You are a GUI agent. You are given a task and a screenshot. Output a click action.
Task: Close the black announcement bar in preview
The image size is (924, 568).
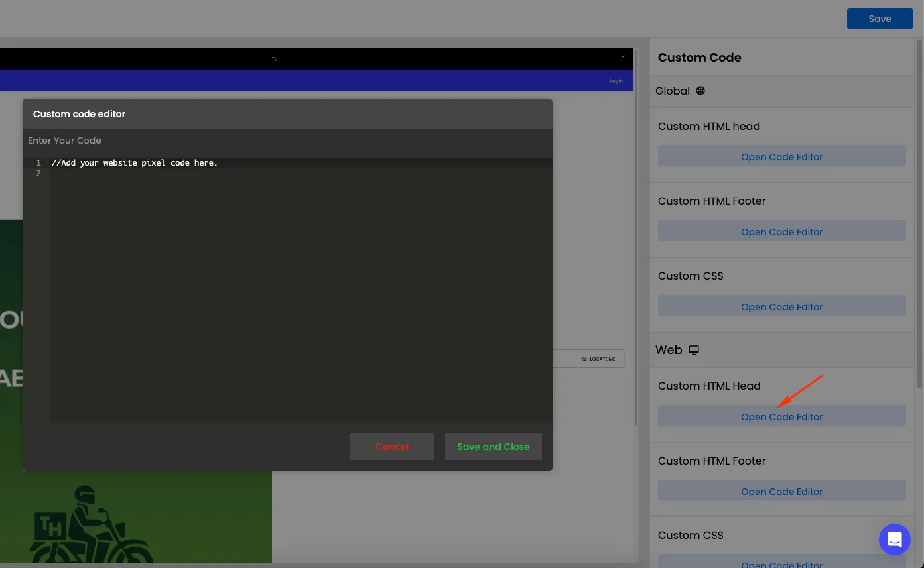click(623, 57)
